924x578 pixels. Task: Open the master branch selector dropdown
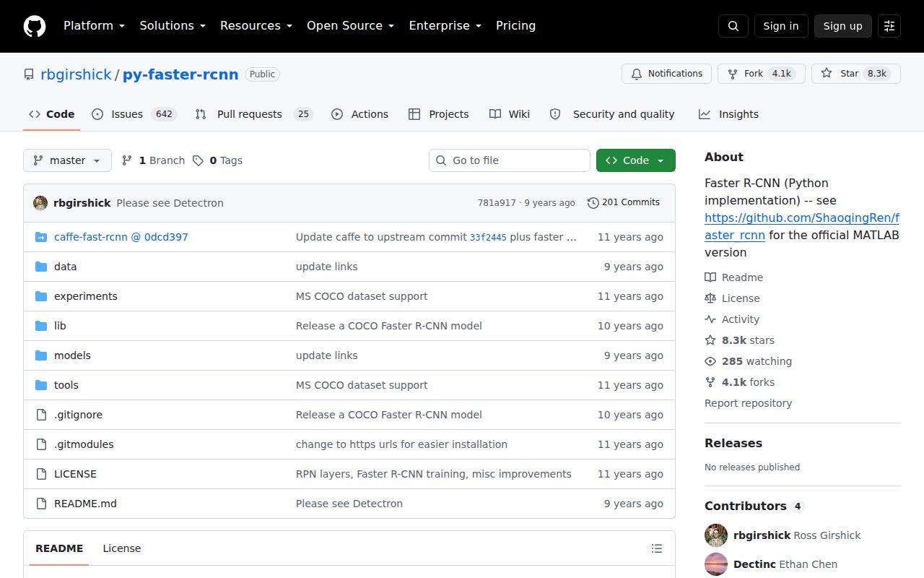tap(67, 160)
